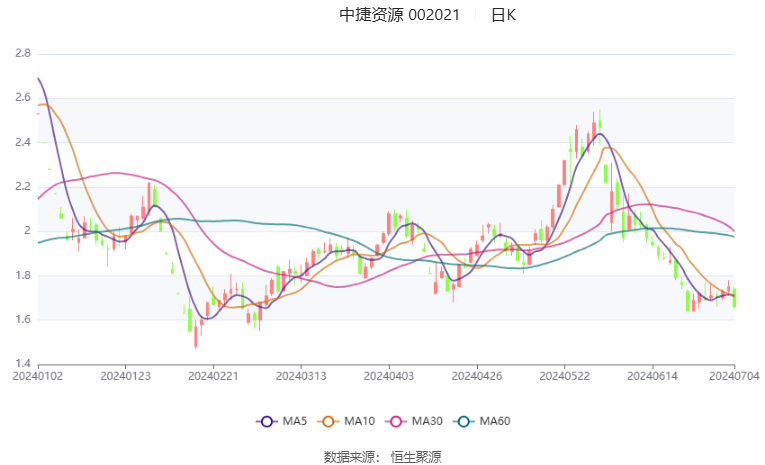Click the 中捷资源 002021 title
The height and width of the screenshot is (465, 765).
pos(400,15)
